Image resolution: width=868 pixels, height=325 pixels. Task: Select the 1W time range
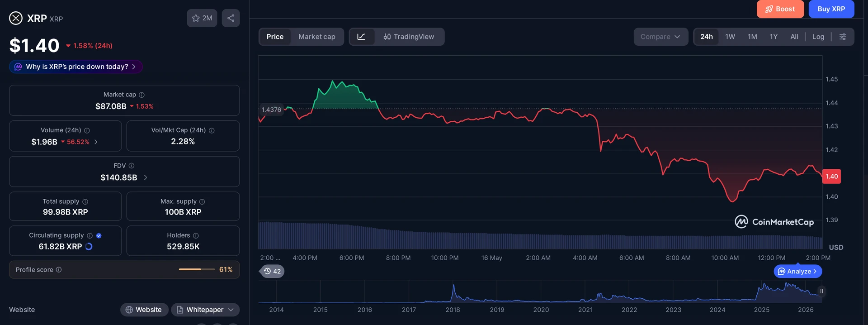(730, 37)
